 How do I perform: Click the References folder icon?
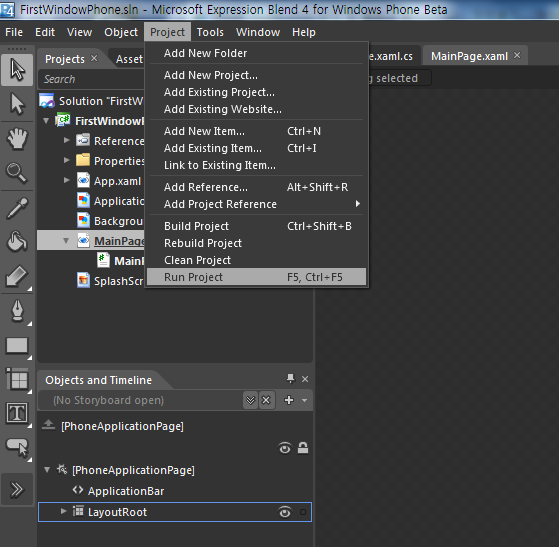pos(83,140)
